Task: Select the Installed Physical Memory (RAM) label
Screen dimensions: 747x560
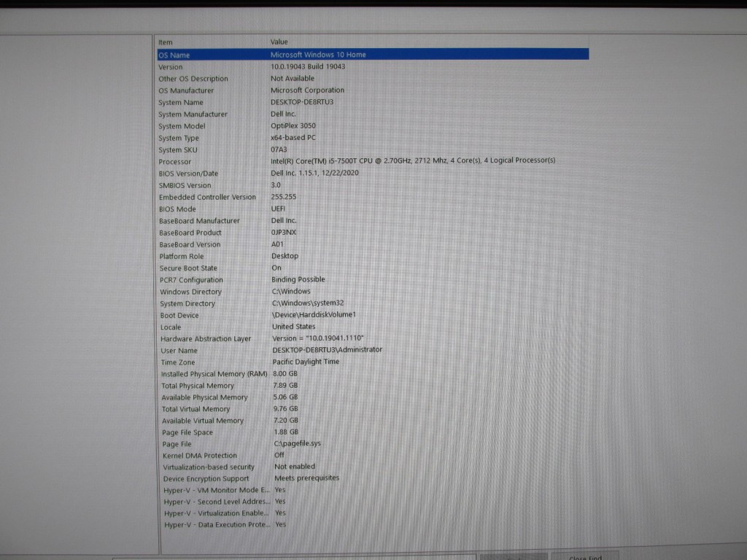Action: [x=214, y=374]
